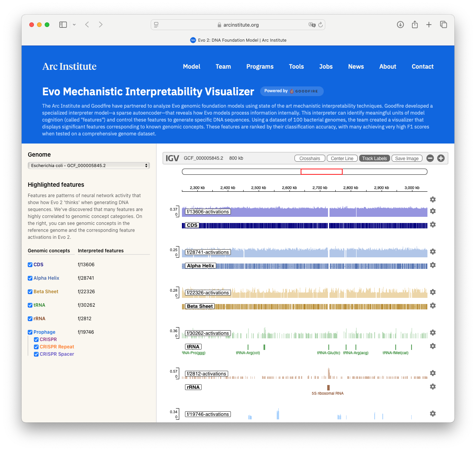Uncheck the CRISPR Repeat sub-concept
The image size is (476, 451).
click(x=36, y=347)
